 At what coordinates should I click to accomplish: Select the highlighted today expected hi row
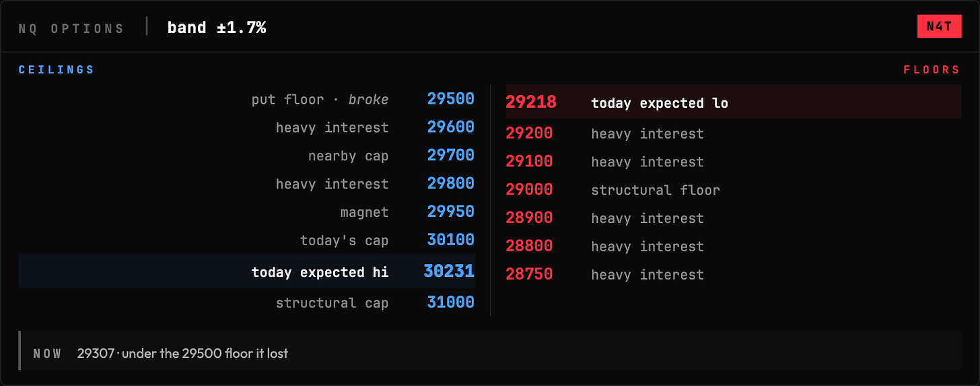(x=247, y=271)
